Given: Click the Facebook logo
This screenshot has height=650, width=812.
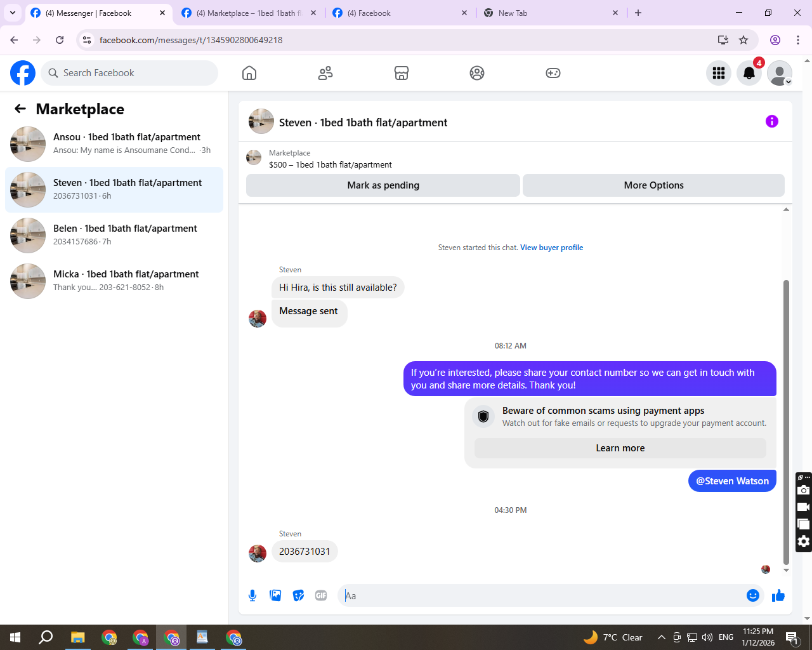Looking at the screenshot, I should tap(23, 73).
